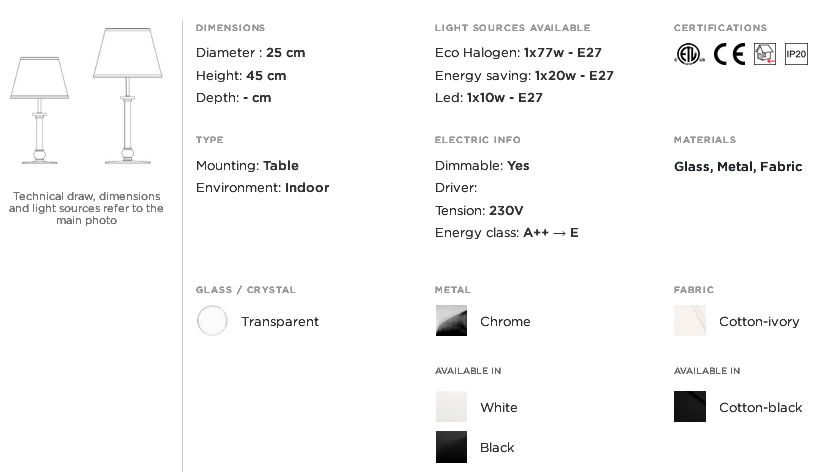Select the Transparent glass swatch
The image size is (827, 472).
[x=212, y=321]
